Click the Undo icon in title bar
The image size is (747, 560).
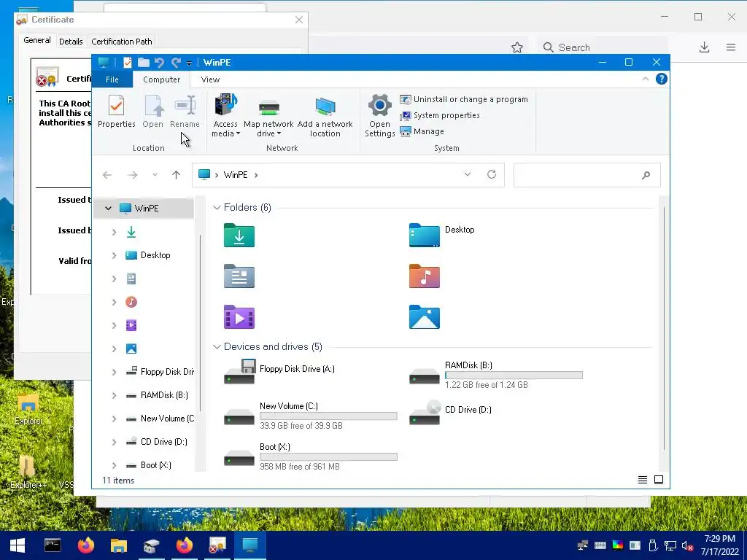(x=160, y=63)
